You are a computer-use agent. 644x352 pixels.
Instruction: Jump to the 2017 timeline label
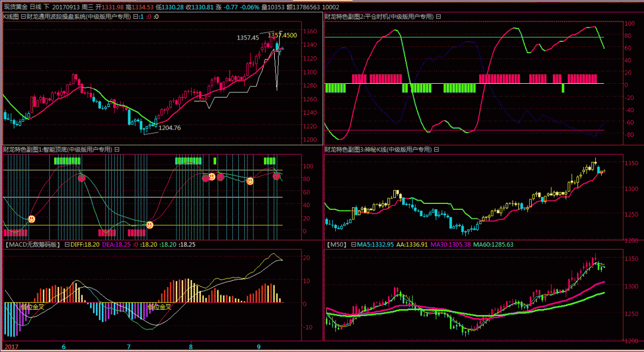pyautogui.click(x=12, y=346)
